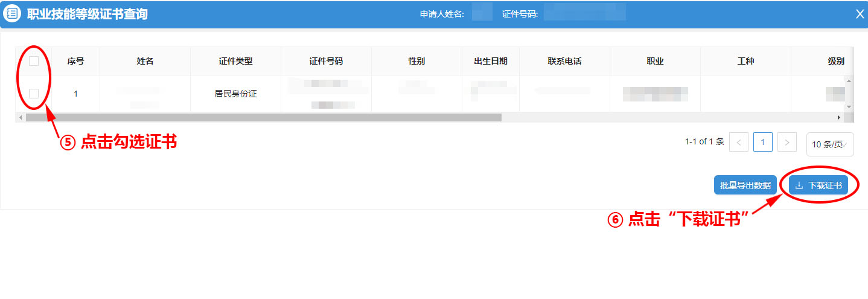Click the horizontal scrollbar's right arrow
868x299 pixels.
(838, 117)
